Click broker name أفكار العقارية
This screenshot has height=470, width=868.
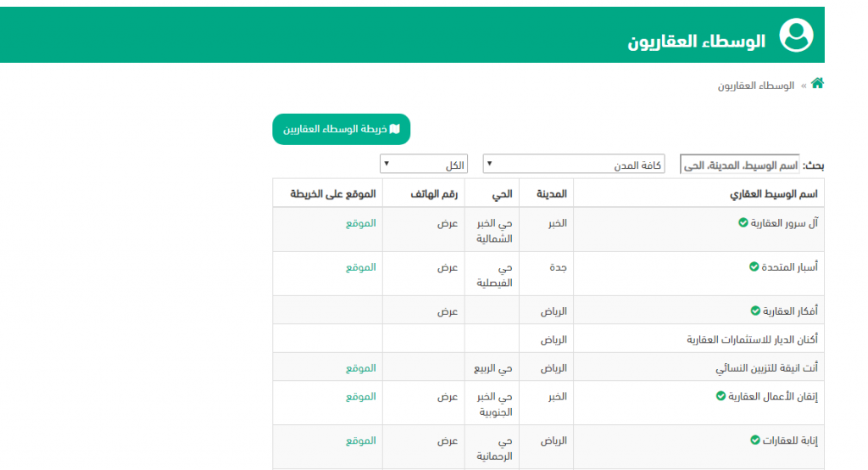790,311
